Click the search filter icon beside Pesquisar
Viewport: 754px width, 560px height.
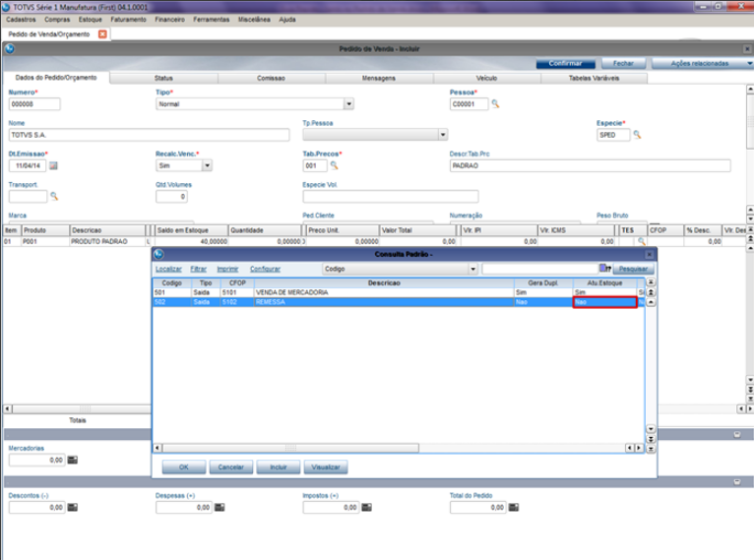605,269
